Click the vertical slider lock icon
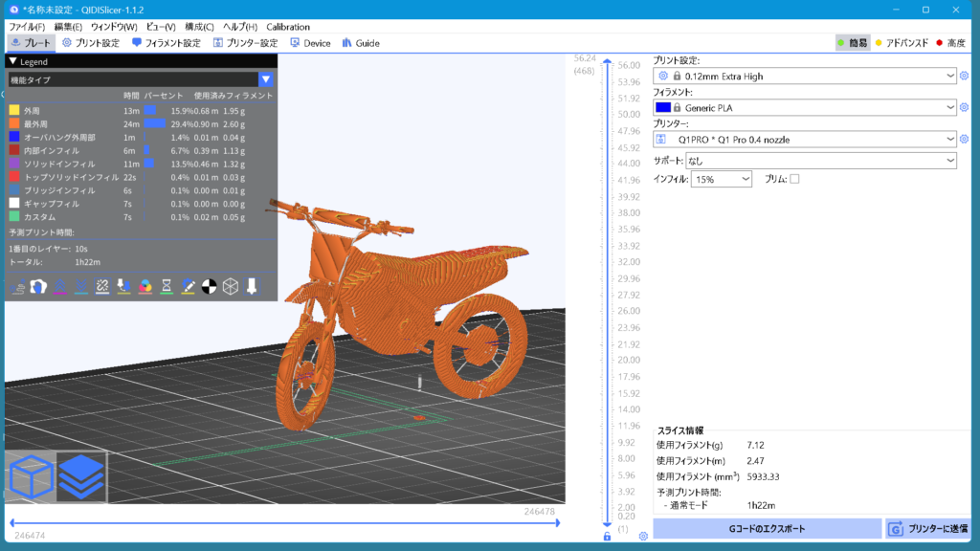This screenshot has width=980, height=551. tap(607, 537)
